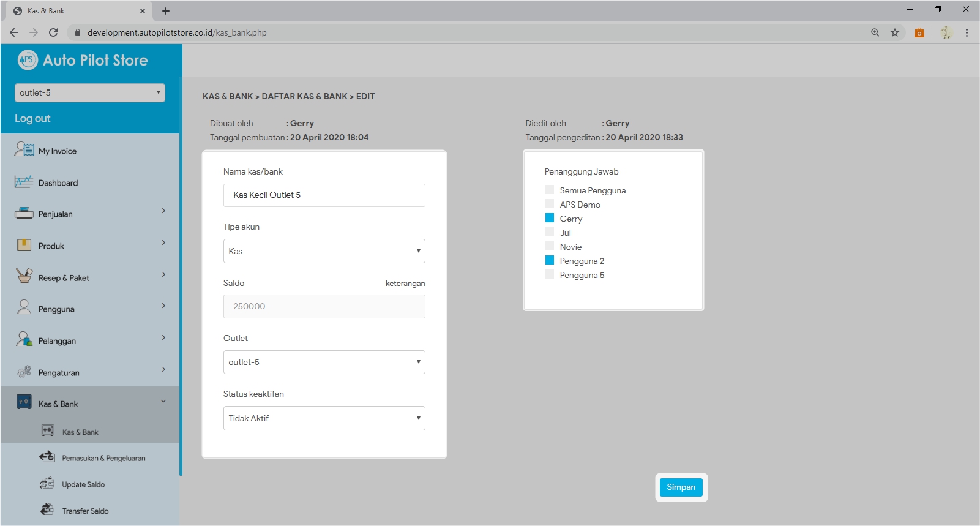The width and height of the screenshot is (980, 526).
Task: Click the Update Saldo icon
Action: [x=47, y=484]
